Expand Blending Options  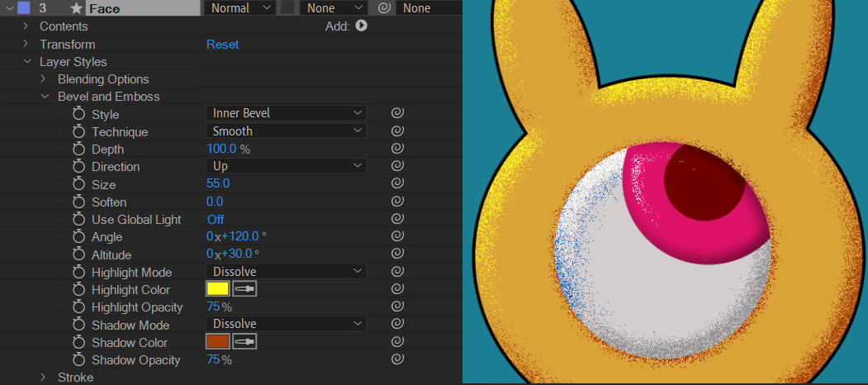click(x=43, y=78)
